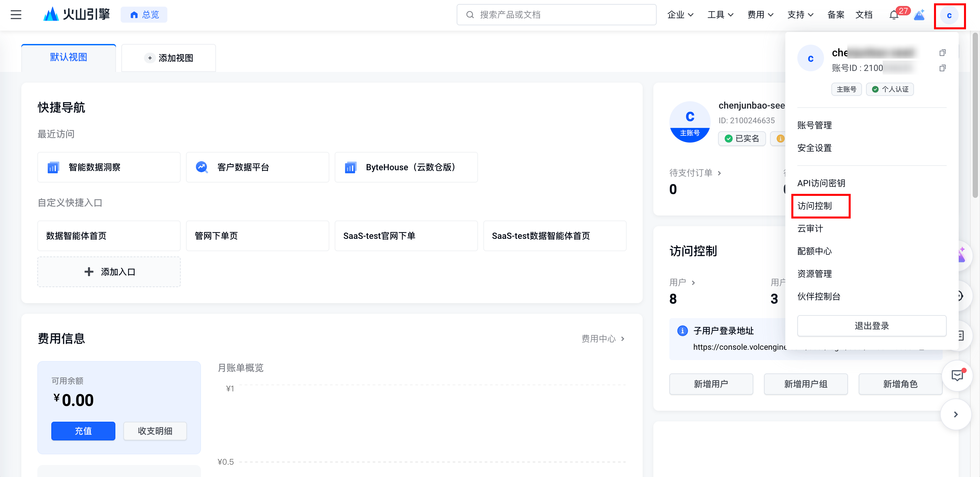Click the notification bell icon
The image size is (980, 477).
(894, 15)
